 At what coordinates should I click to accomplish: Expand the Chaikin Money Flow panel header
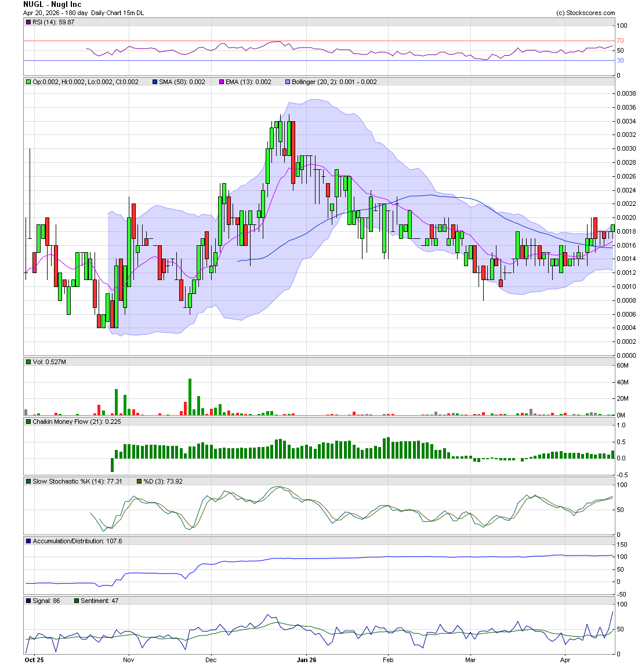click(319, 422)
